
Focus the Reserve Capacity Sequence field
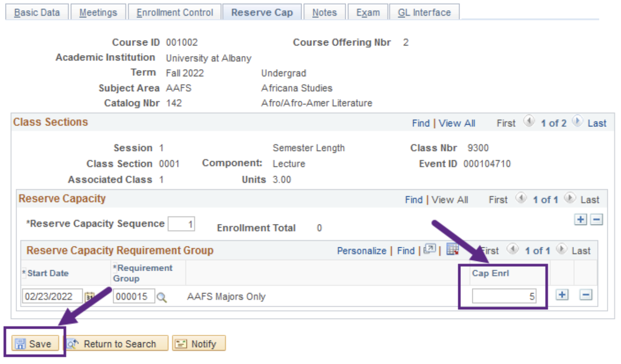coord(181,224)
